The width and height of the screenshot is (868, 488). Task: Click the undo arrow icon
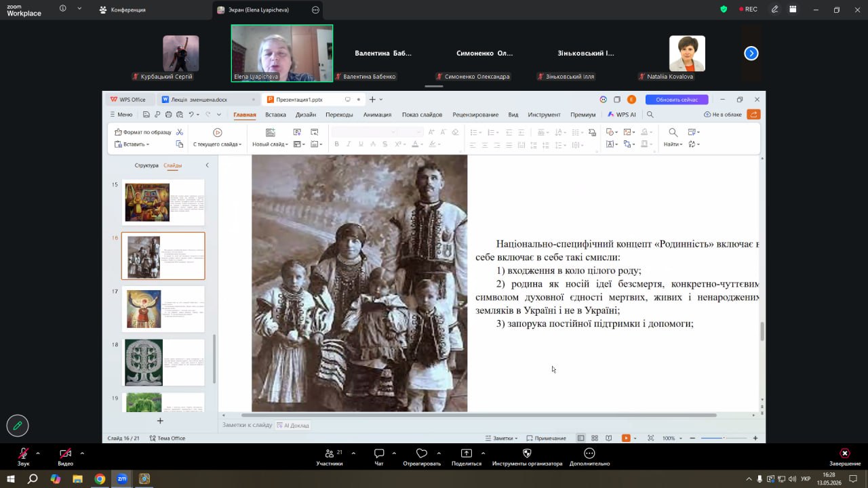click(x=192, y=115)
